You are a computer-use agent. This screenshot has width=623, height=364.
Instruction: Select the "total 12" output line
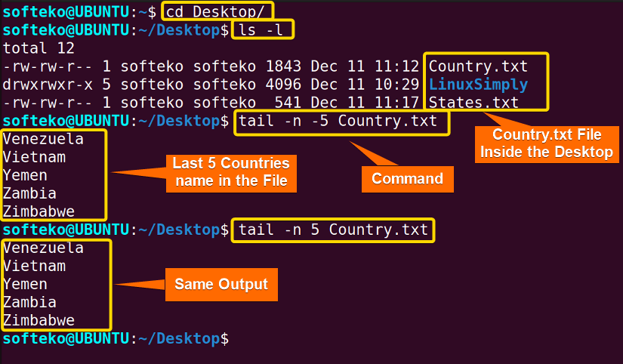coord(39,48)
